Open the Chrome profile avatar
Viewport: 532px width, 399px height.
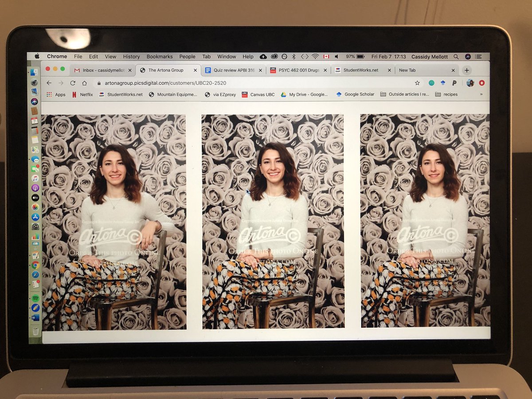(470, 83)
